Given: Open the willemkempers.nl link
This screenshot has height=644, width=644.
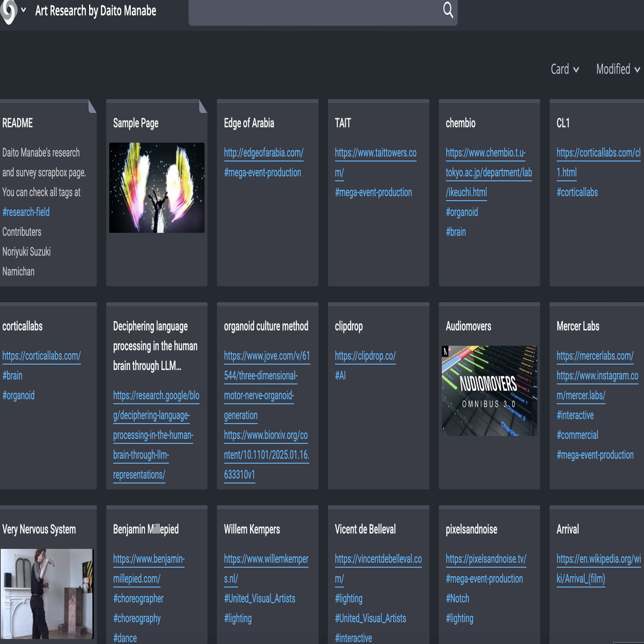Looking at the screenshot, I should (x=266, y=569).
